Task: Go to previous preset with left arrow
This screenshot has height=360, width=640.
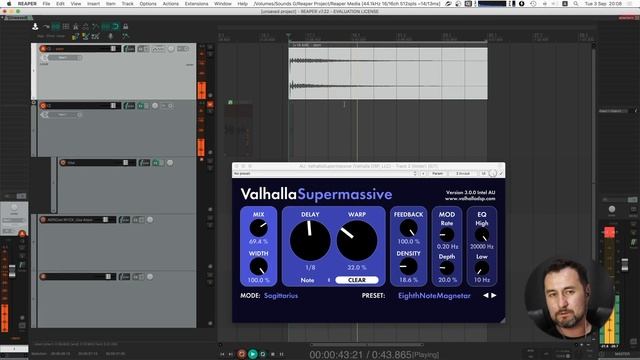Action: pyautogui.click(x=486, y=295)
